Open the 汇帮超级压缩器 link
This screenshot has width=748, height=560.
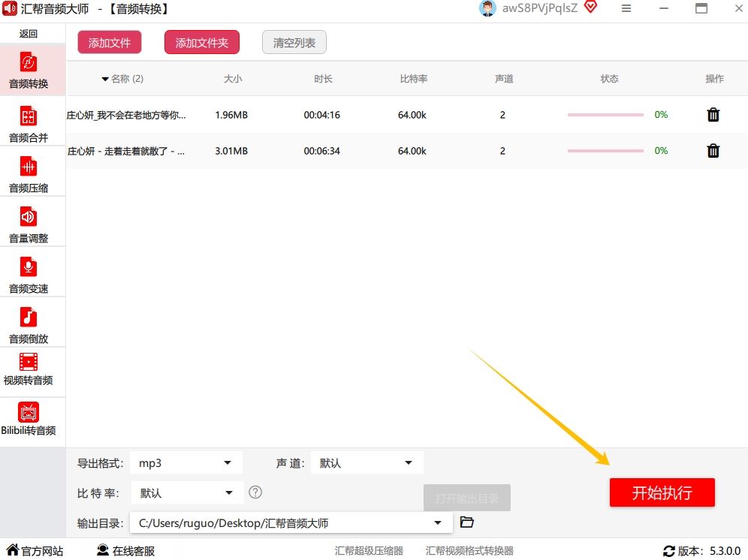369,551
